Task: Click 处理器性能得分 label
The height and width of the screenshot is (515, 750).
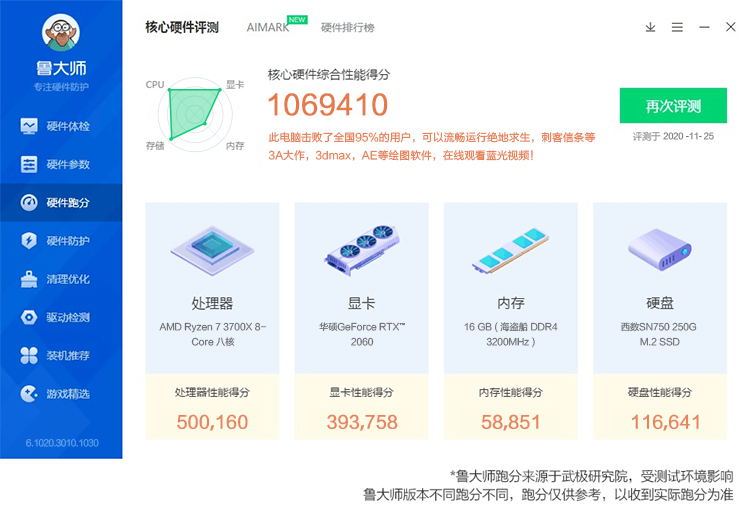Action: click(212, 393)
